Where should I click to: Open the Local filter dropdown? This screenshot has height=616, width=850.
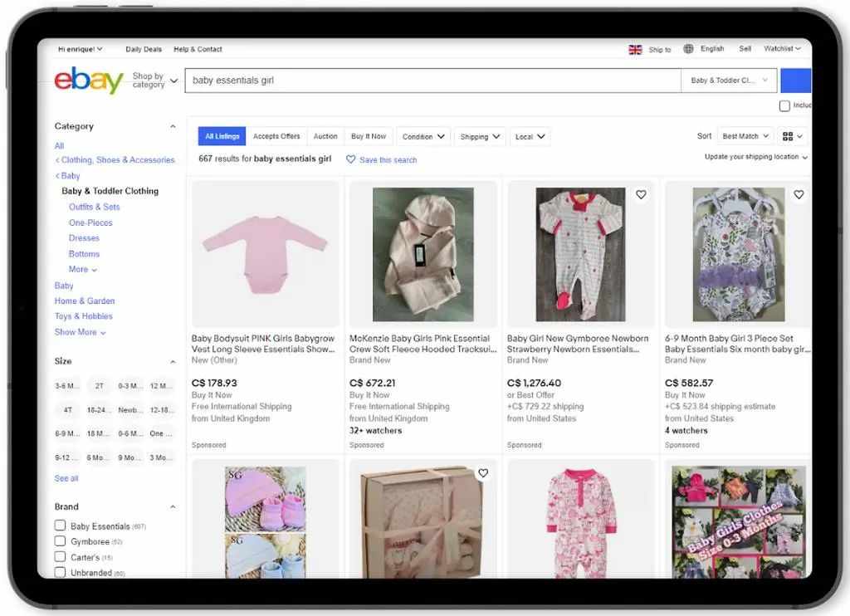tap(530, 137)
